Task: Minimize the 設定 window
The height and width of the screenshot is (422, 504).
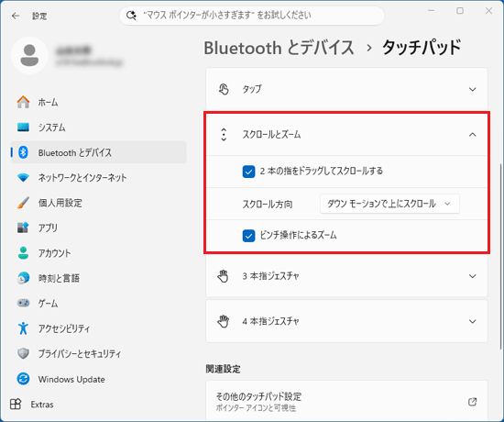Action: [x=431, y=11]
